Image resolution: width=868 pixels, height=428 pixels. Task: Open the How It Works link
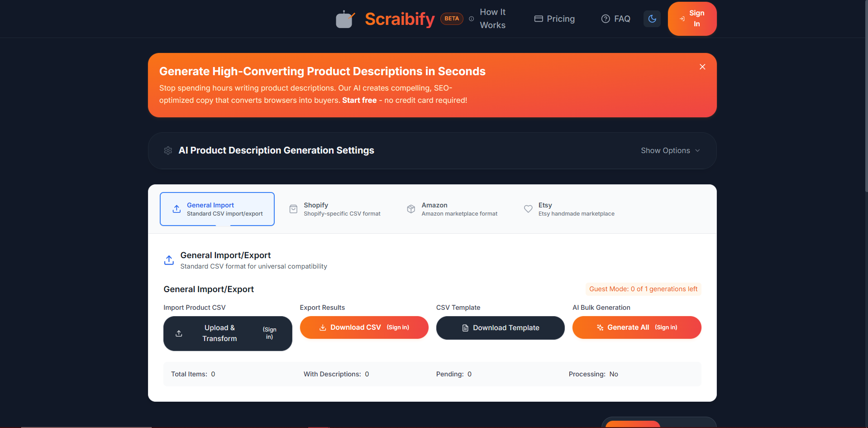[492, 19]
